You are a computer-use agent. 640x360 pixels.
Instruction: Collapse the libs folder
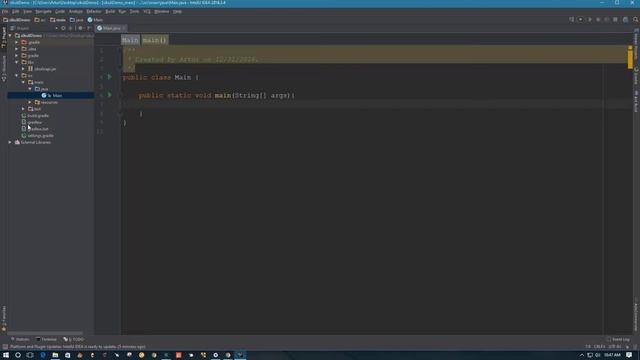click(x=17, y=62)
